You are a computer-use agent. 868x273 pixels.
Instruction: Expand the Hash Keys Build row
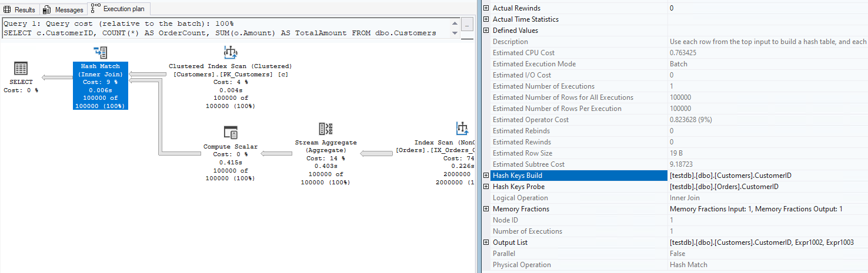[x=486, y=176]
